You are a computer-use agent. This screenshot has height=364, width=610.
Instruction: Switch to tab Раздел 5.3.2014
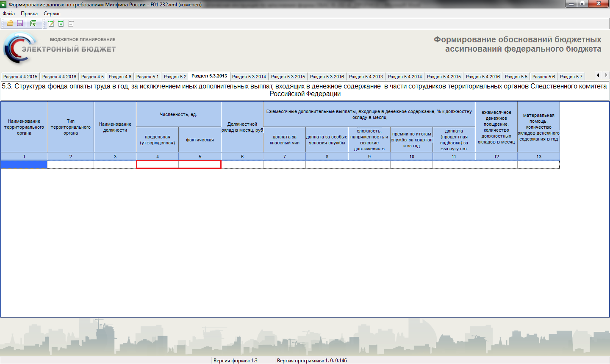tap(249, 77)
